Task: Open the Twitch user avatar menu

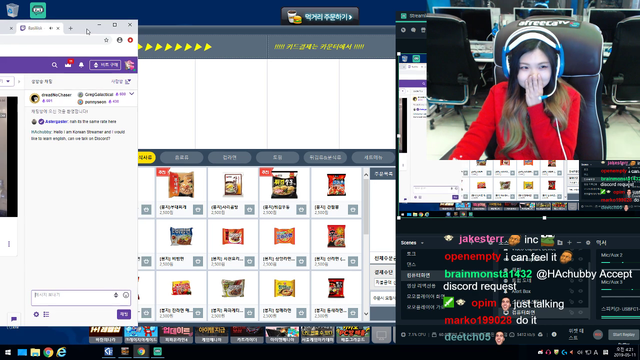Action: tap(129, 65)
